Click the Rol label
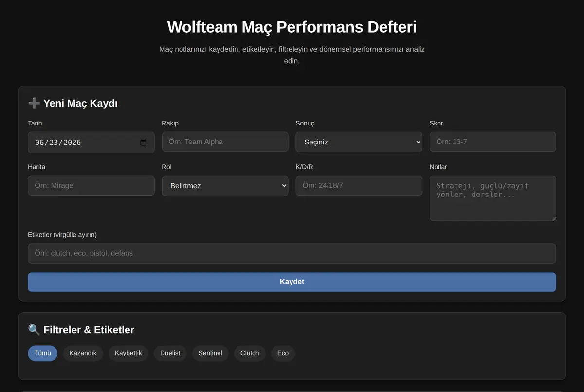 click(x=167, y=167)
